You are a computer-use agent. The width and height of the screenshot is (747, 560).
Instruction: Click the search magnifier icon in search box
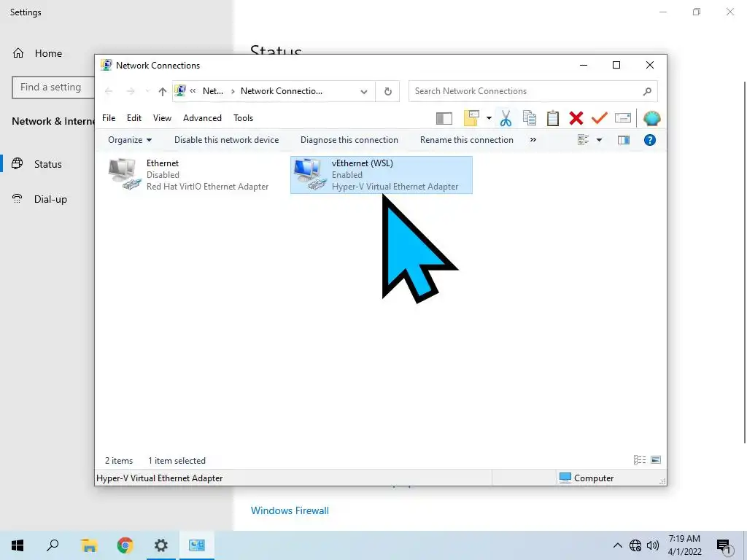click(x=647, y=91)
